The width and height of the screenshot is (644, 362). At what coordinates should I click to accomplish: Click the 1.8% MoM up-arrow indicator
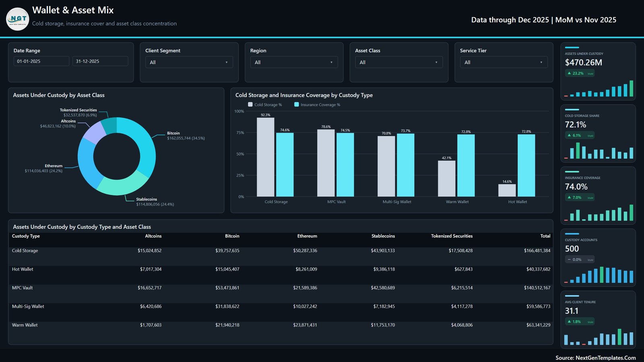click(580, 322)
